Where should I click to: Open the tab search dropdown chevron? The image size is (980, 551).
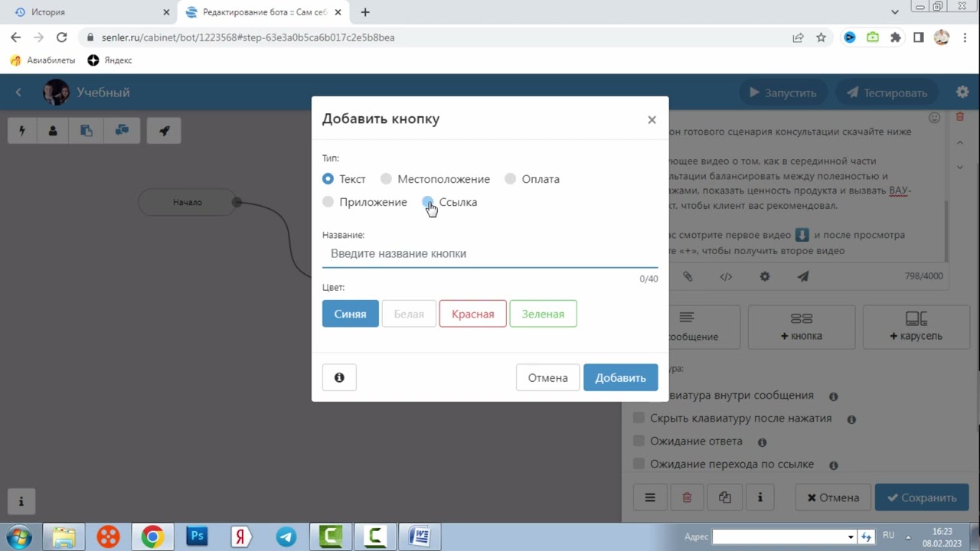click(895, 11)
